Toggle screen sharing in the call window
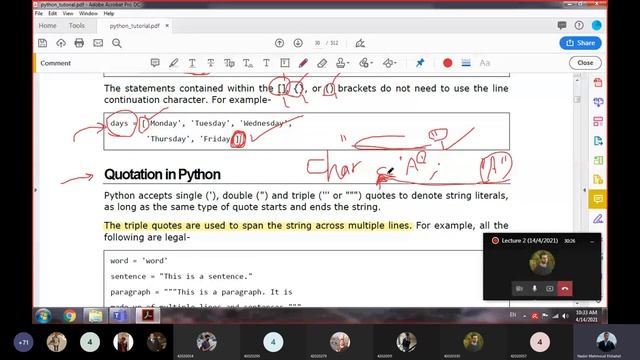This screenshot has height=360, width=640. [x=550, y=289]
